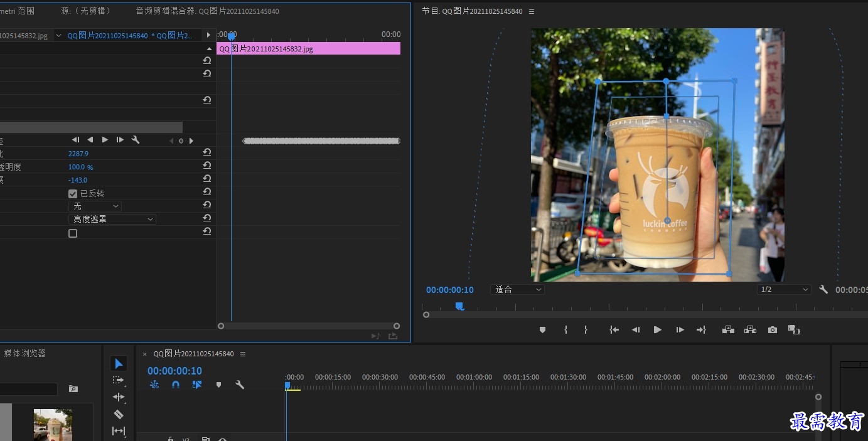Switch to 源:(无剪辑) tab
The width and height of the screenshot is (868, 441).
tap(86, 11)
